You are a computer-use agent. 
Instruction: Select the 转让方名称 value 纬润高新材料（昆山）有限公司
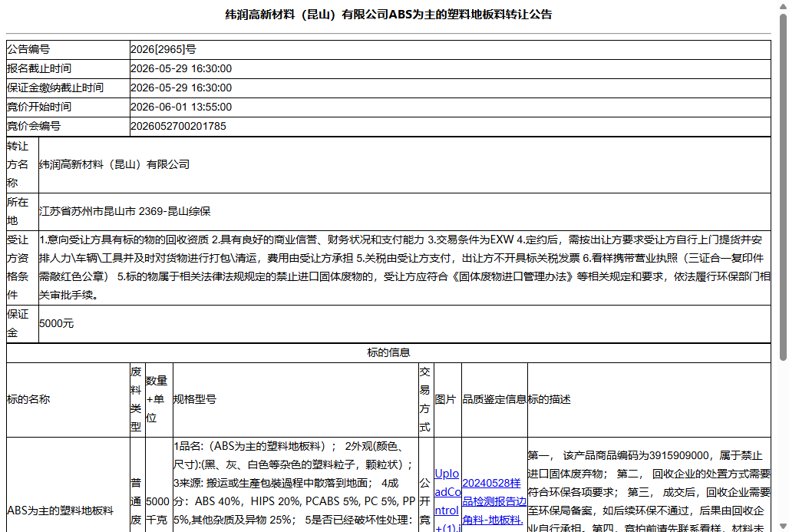(x=114, y=164)
